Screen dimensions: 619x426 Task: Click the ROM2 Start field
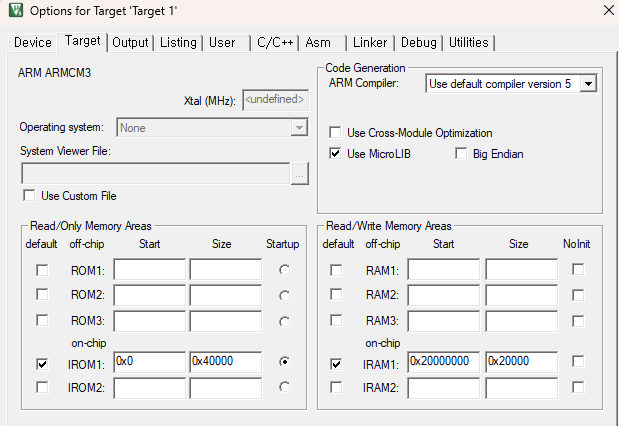coord(149,295)
